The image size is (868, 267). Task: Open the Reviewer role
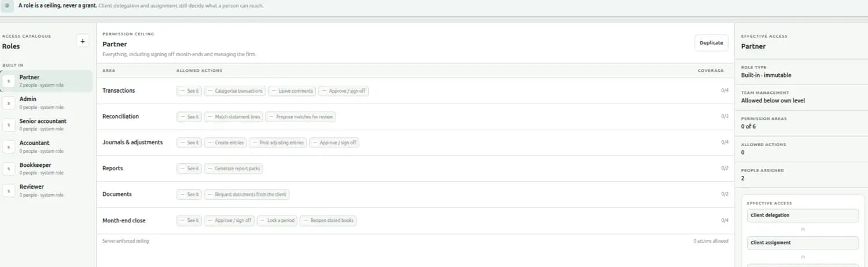tap(46, 191)
